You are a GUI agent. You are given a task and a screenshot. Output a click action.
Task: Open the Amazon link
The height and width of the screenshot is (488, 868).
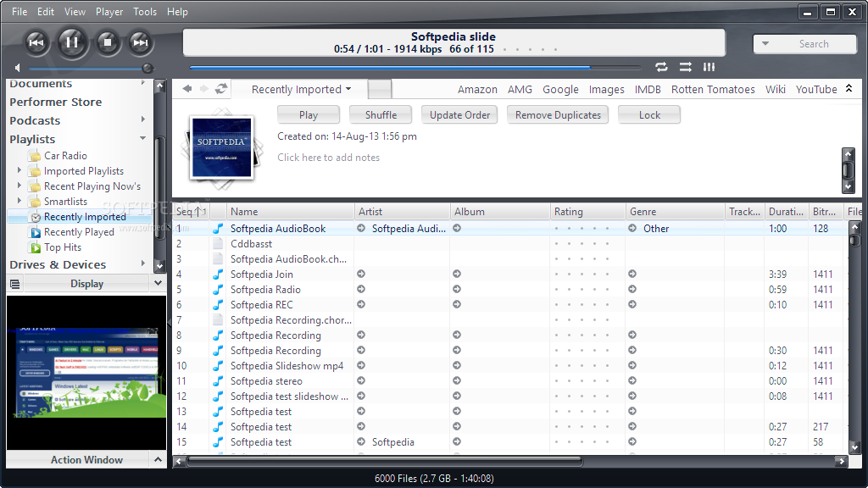tap(477, 90)
